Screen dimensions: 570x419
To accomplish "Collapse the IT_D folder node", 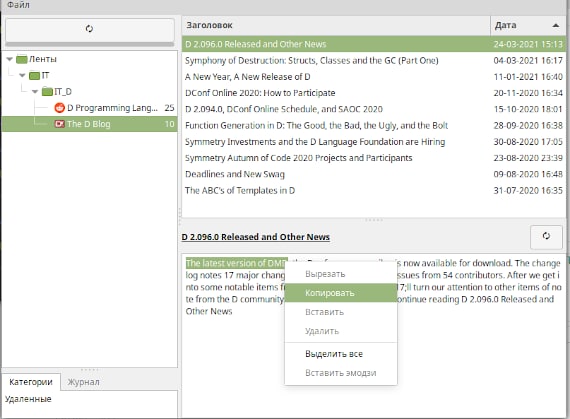I will pos(35,92).
